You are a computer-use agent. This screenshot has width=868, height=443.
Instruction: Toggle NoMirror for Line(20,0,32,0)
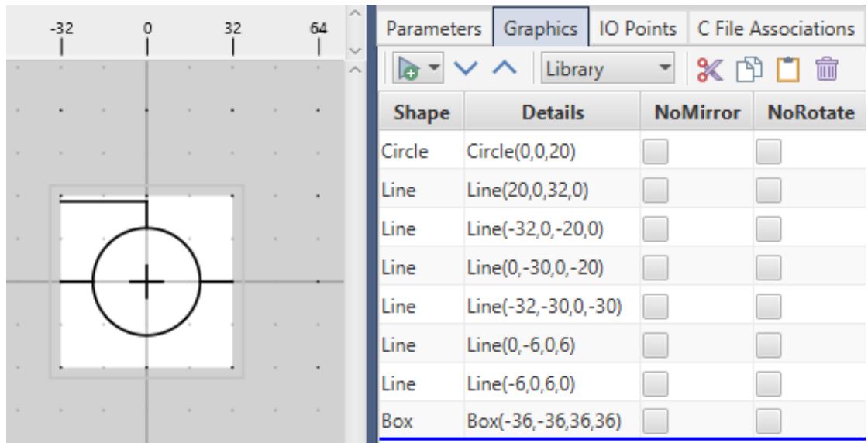[656, 190]
